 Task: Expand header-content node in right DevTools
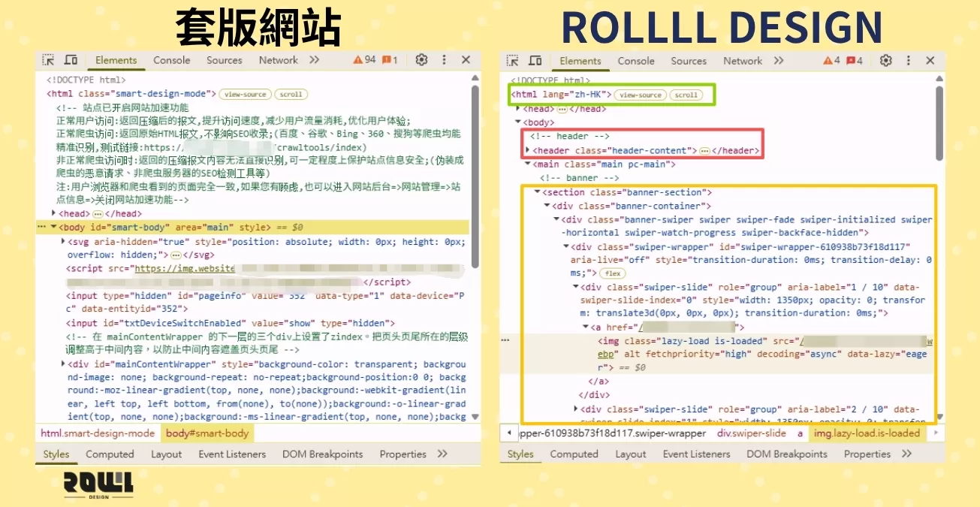click(527, 150)
